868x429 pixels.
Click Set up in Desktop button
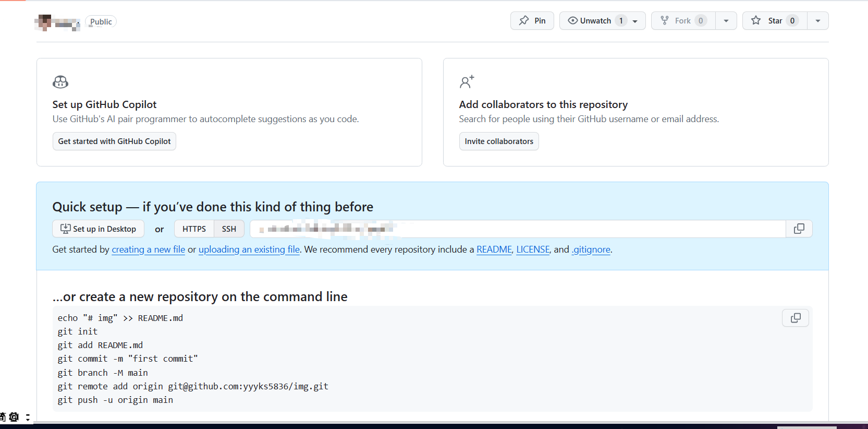click(x=99, y=229)
